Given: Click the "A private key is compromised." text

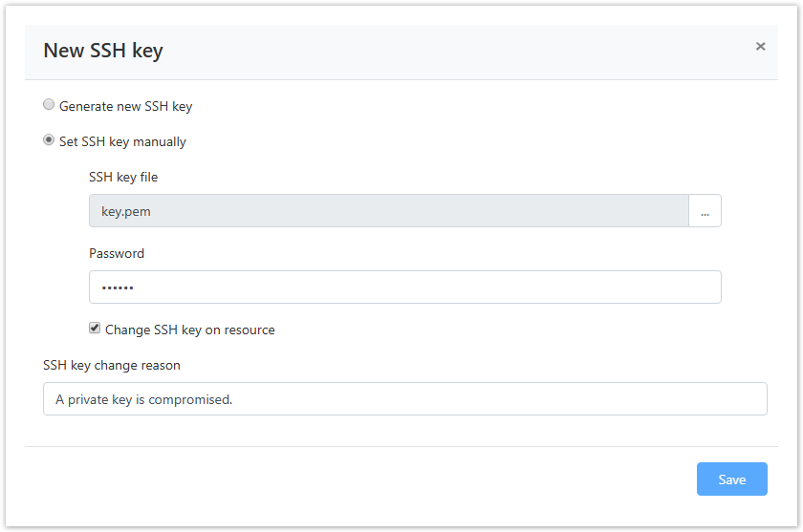Looking at the screenshot, I should 144,399.
